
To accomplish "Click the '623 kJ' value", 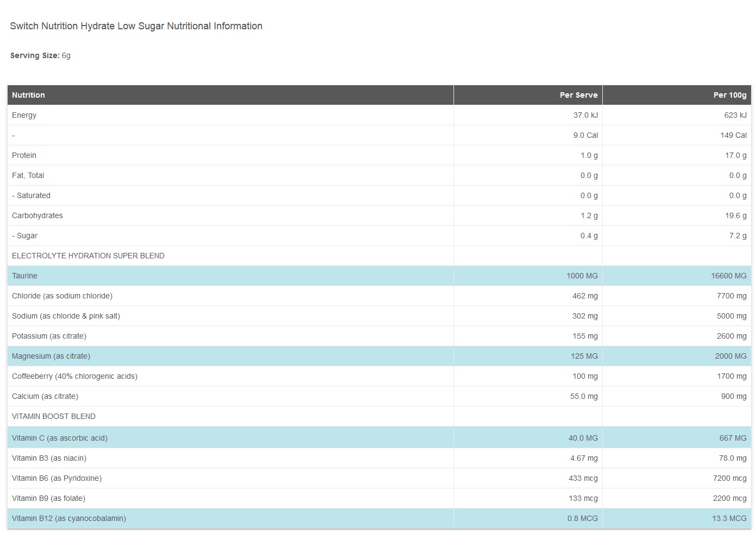I will tap(735, 115).
